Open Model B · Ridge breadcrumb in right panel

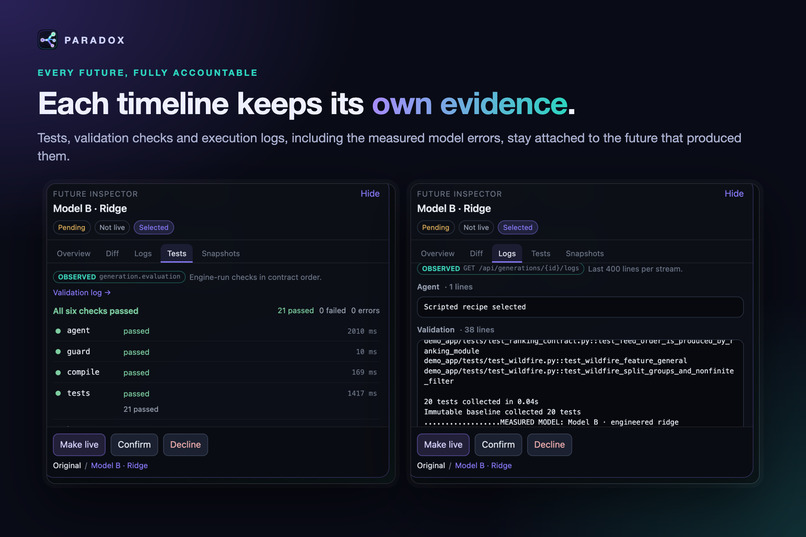coord(483,466)
